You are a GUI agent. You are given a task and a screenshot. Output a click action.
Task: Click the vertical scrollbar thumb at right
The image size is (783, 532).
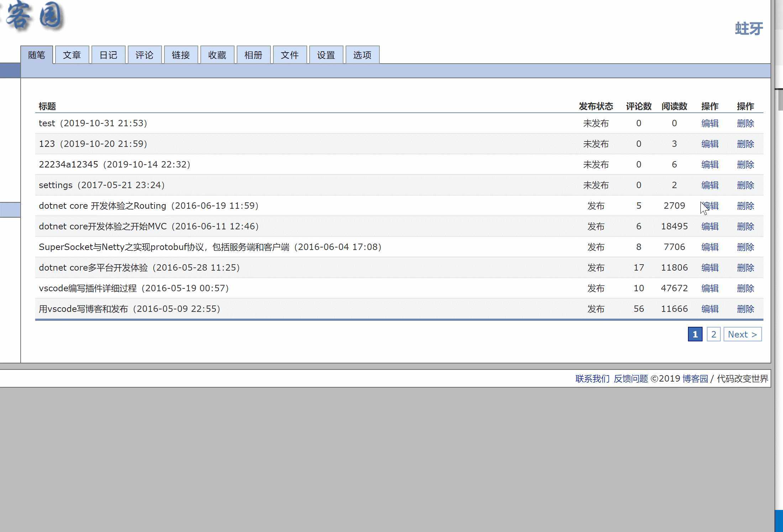pyautogui.click(x=780, y=100)
